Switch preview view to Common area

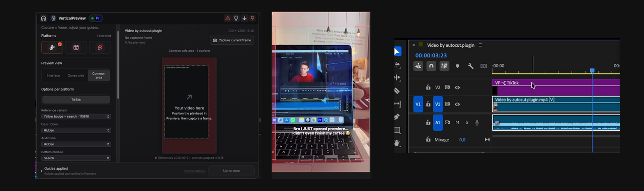99,75
